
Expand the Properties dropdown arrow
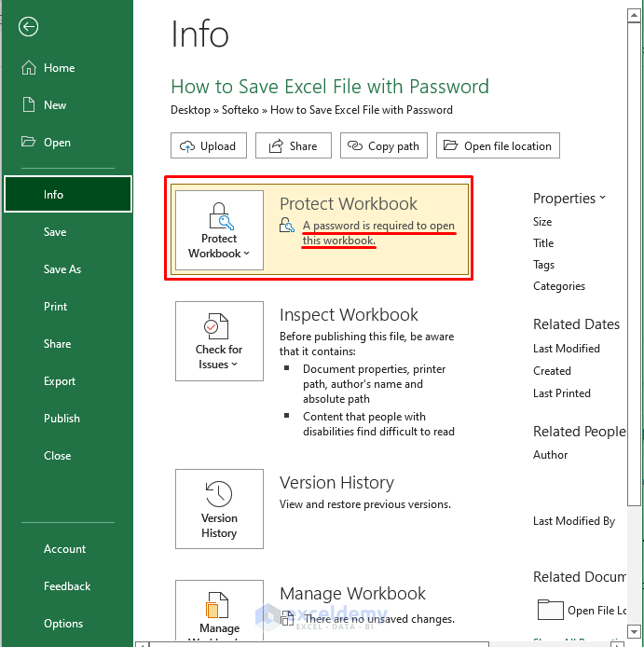pyautogui.click(x=603, y=198)
